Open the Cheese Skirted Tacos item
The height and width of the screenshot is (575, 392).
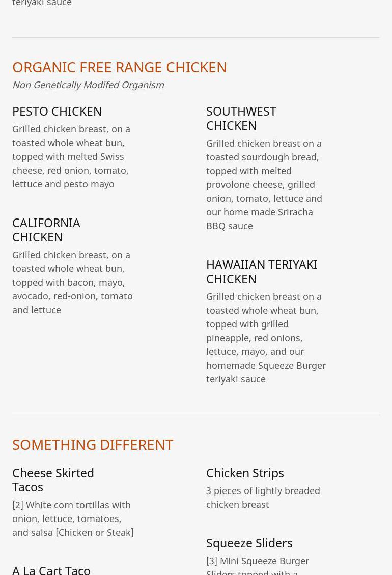click(x=53, y=480)
